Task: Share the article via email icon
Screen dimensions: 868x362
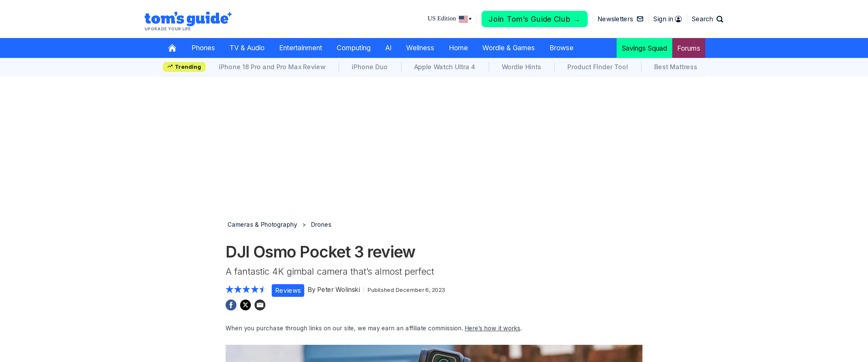Action: point(260,305)
